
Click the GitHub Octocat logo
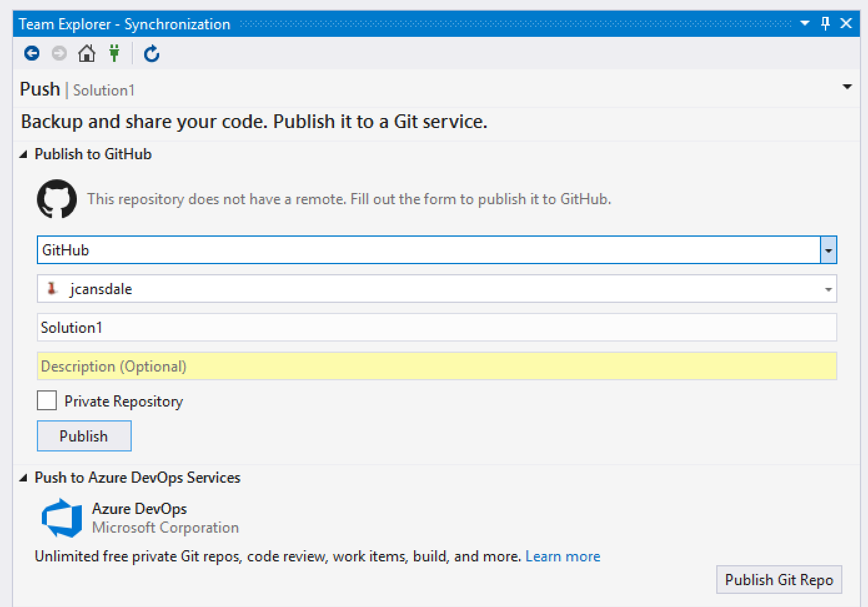57,199
